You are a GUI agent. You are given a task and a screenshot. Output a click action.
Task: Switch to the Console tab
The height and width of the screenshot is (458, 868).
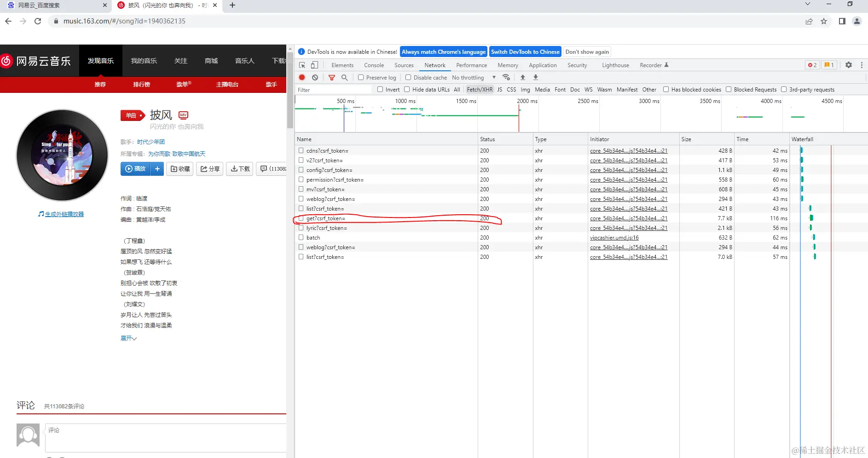(374, 65)
